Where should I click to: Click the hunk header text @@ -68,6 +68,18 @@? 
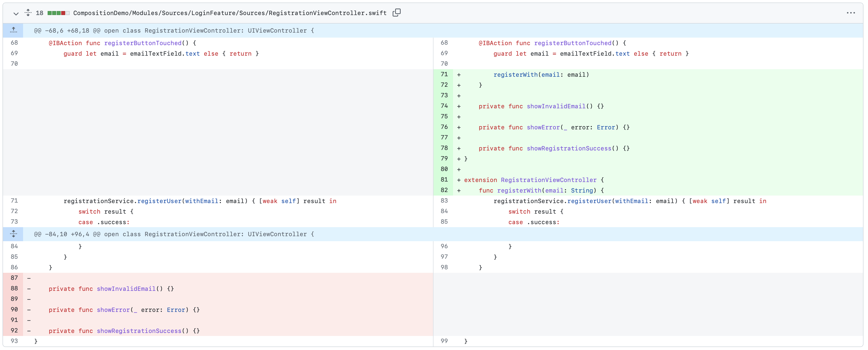tap(67, 31)
